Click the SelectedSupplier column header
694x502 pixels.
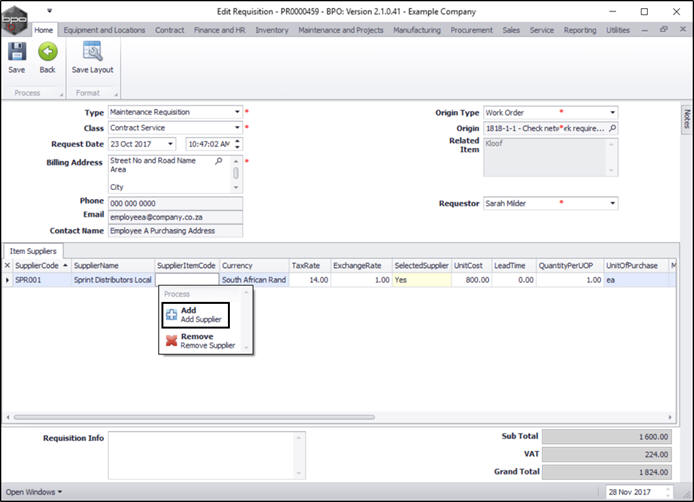421,266
